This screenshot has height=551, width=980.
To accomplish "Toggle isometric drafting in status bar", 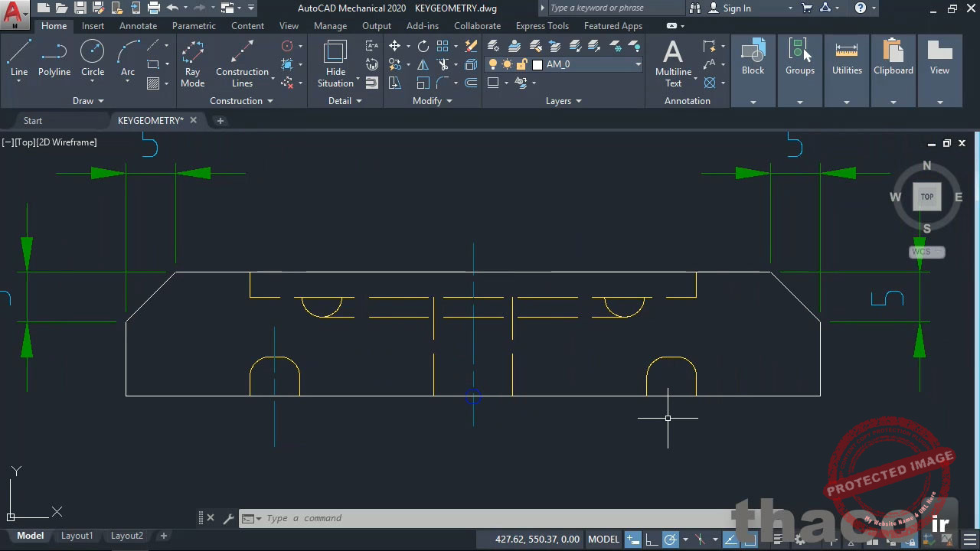I will (700, 540).
